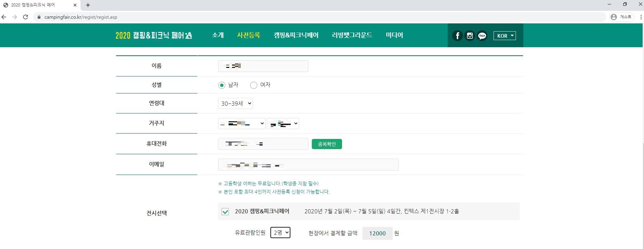Screen dimensions: 644x249
Task: Click the 중복확인 button
Action: pos(327,144)
